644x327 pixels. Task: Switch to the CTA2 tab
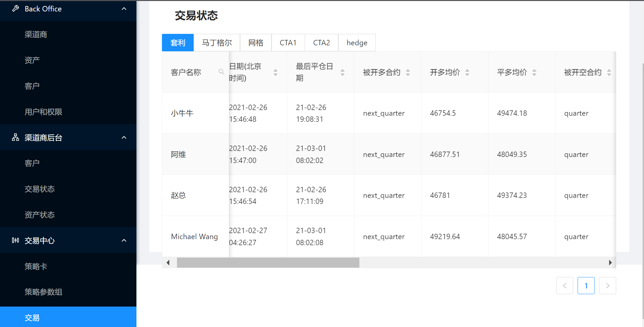coord(321,43)
